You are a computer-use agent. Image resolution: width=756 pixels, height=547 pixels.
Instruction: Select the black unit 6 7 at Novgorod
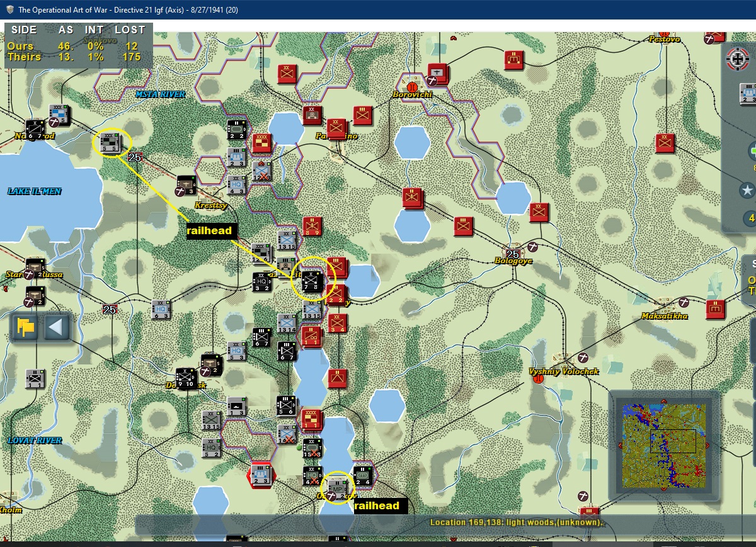click(35, 129)
